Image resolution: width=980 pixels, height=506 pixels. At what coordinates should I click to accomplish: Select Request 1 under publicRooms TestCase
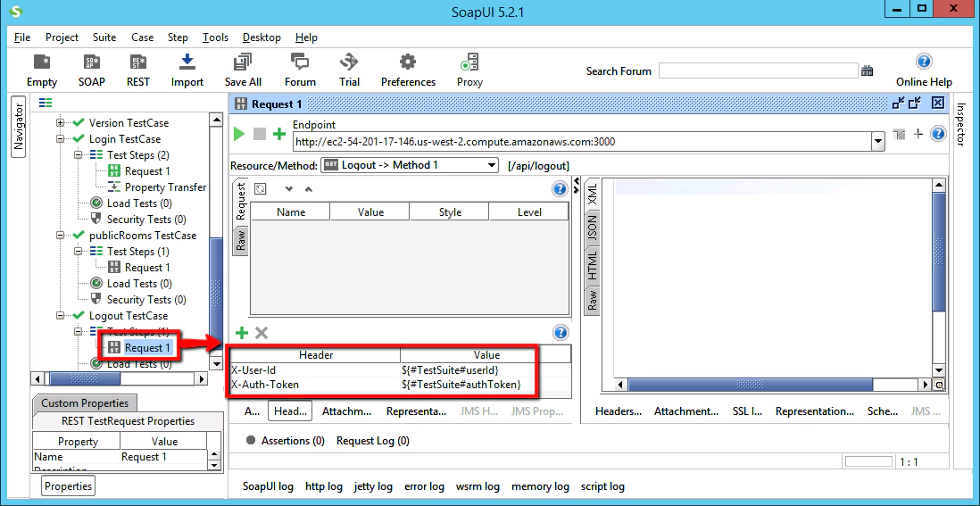pos(147,268)
